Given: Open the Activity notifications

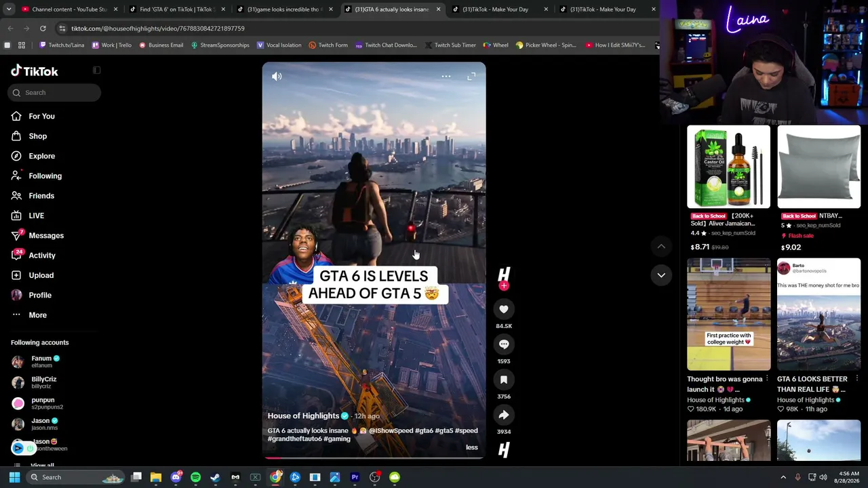Looking at the screenshot, I should 41,256.
